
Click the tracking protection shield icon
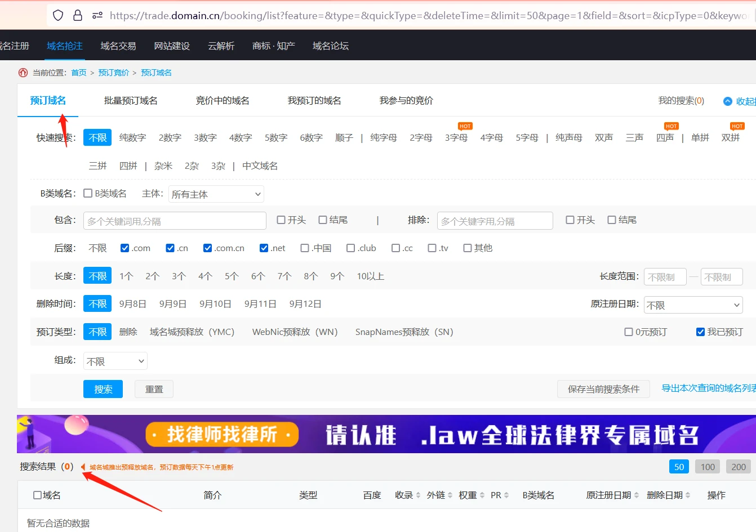[x=58, y=15]
